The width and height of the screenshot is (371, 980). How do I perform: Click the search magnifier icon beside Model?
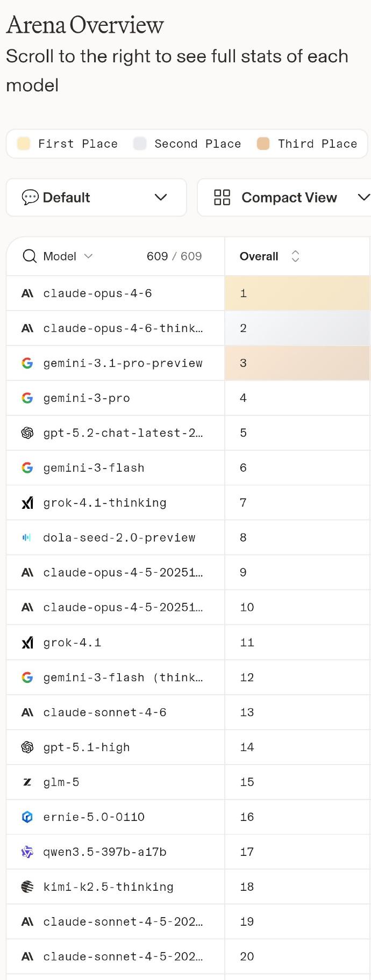[30, 256]
